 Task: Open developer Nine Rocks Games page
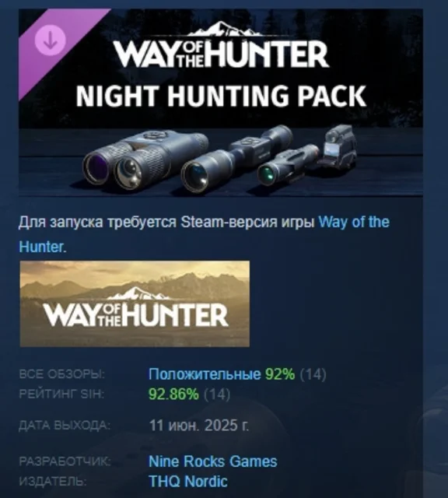(x=213, y=461)
